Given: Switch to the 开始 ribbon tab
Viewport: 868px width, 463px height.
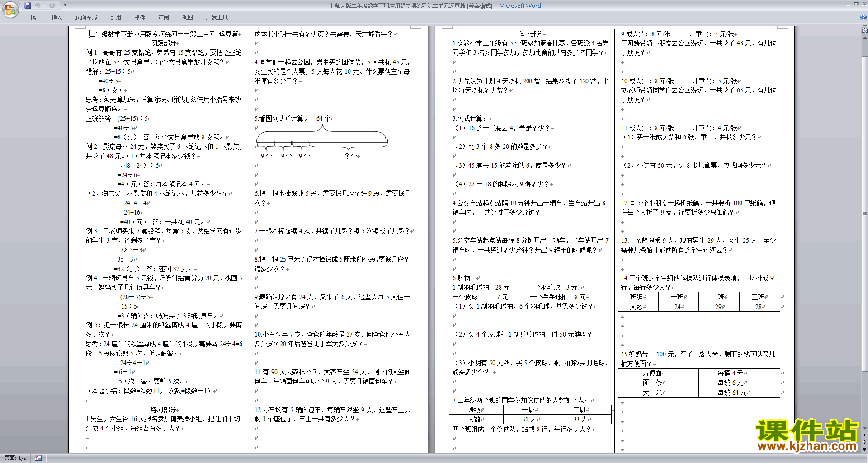Looking at the screenshot, I should (33, 18).
